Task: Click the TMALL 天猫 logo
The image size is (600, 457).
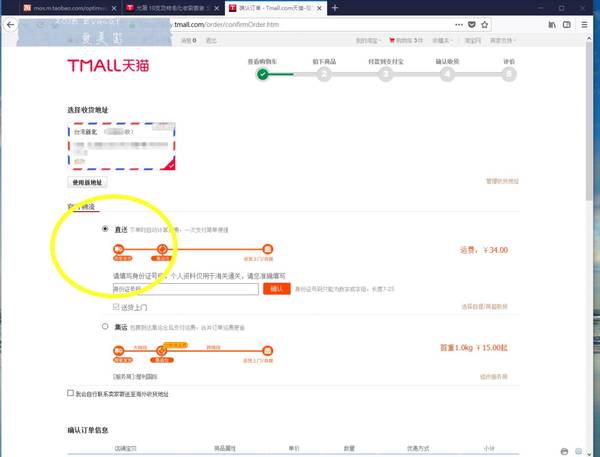Action: (108, 65)
